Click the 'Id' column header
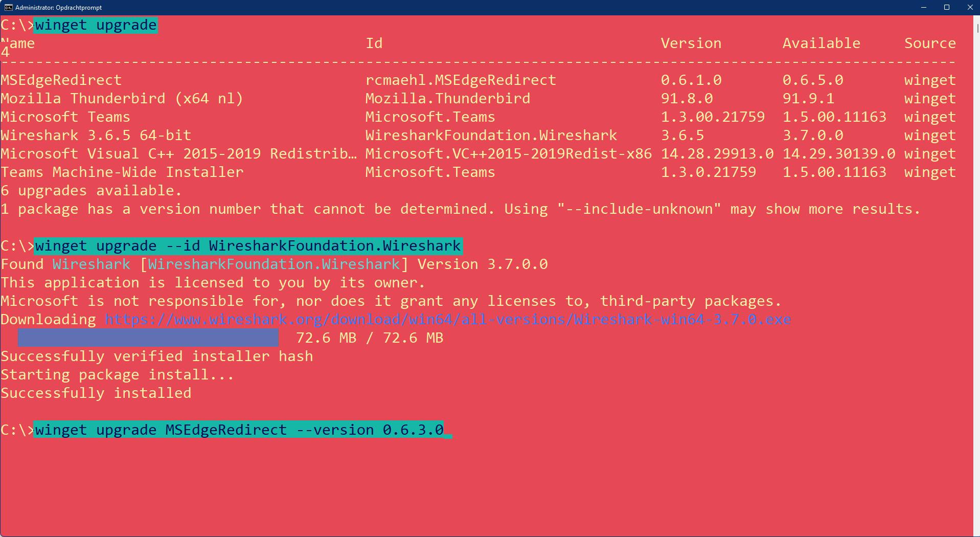Screen dimensions: 980x537 (374, 43)
